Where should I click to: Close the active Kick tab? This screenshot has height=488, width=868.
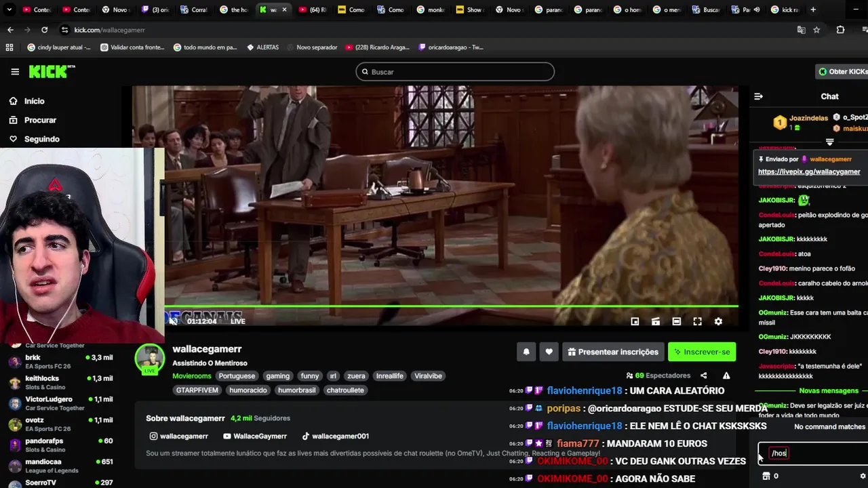click(284, 9)
